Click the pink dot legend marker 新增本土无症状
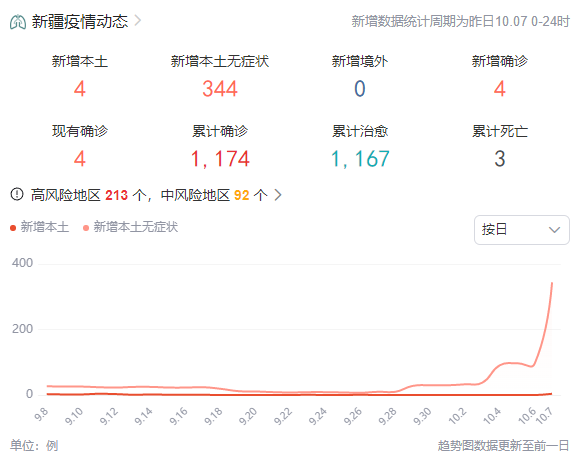Screen dimensions: 581x476 [x=86, y=228]
